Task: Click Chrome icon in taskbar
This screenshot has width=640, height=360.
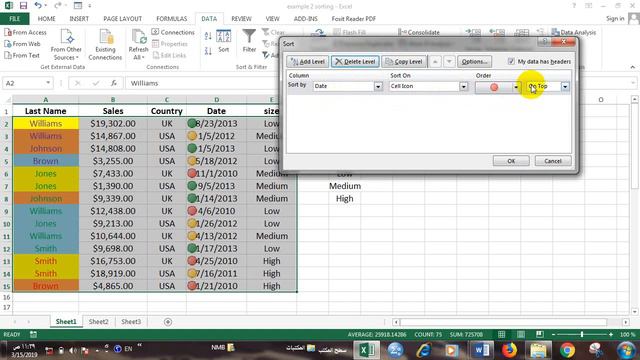Action: [567, 350]
